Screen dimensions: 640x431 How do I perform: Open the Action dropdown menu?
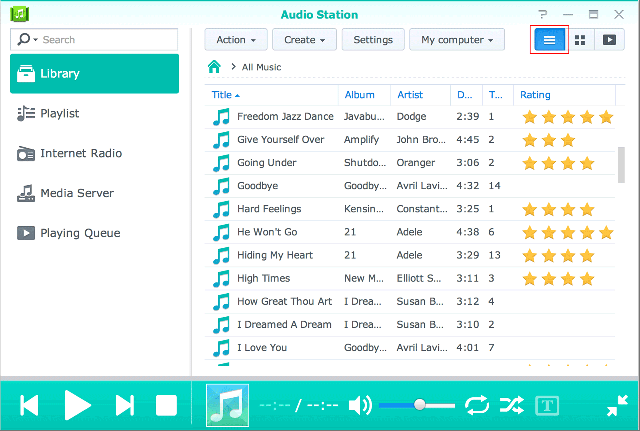point(236,40)
